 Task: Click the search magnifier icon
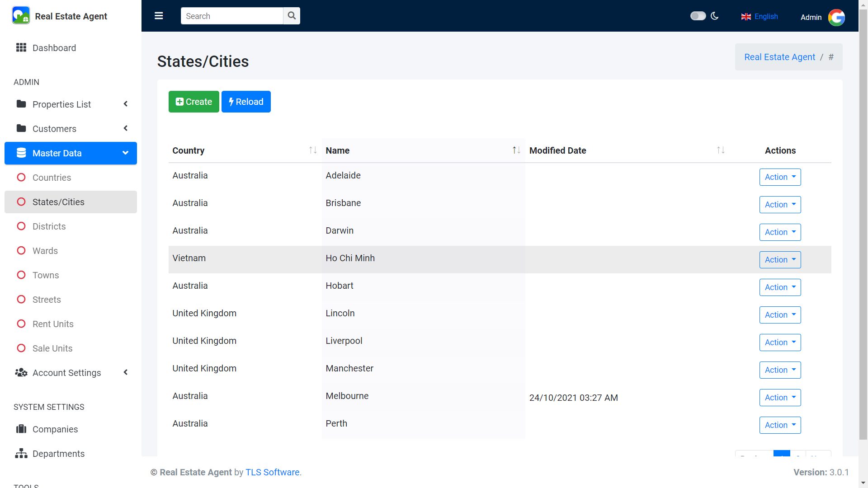coord(292,16)
